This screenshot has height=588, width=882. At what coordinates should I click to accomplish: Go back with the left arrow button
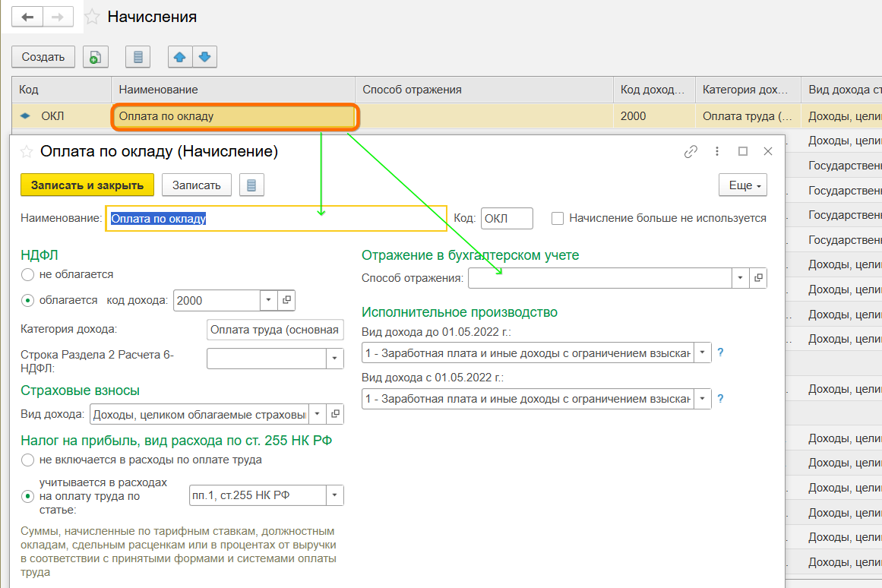coord(27,17)
